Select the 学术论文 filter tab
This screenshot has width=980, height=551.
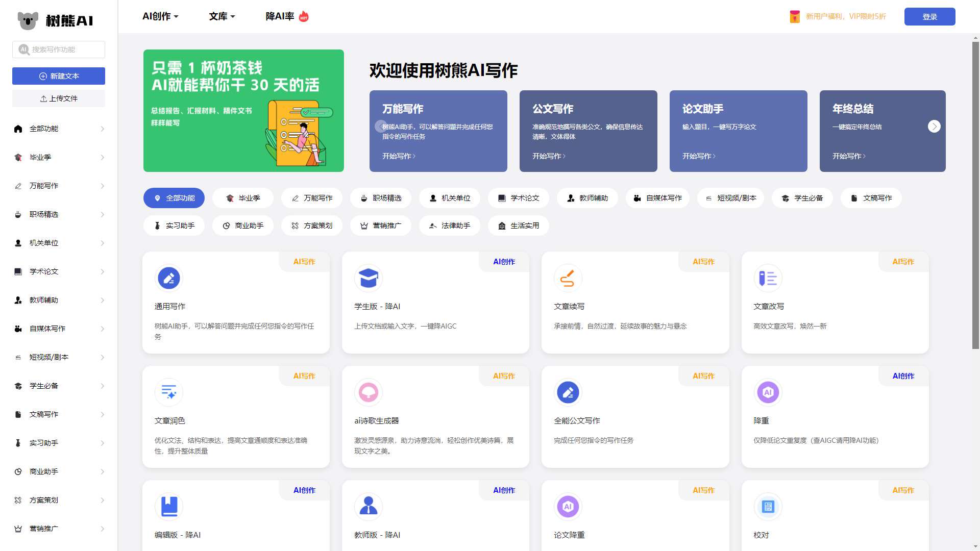click(519, 198)
